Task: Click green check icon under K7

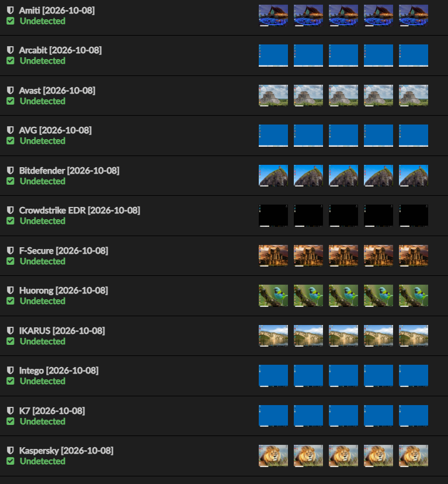Action: (10, 421)
